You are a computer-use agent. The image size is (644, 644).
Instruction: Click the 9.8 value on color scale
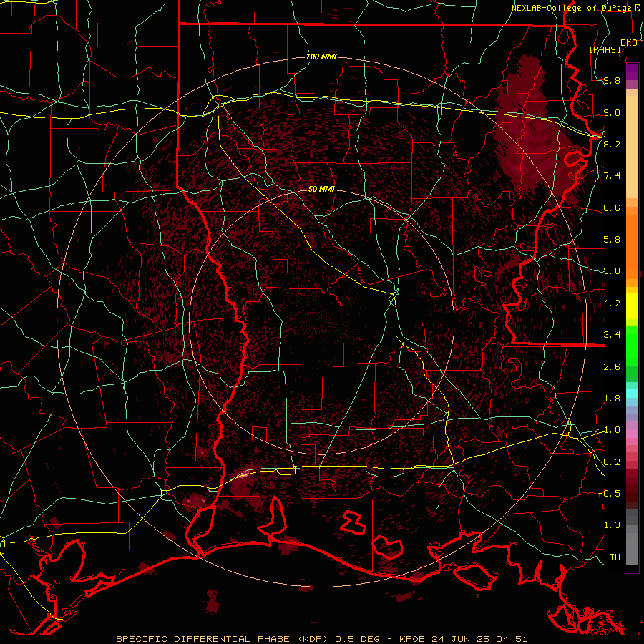pyautogui.click(x=612, y=81)
